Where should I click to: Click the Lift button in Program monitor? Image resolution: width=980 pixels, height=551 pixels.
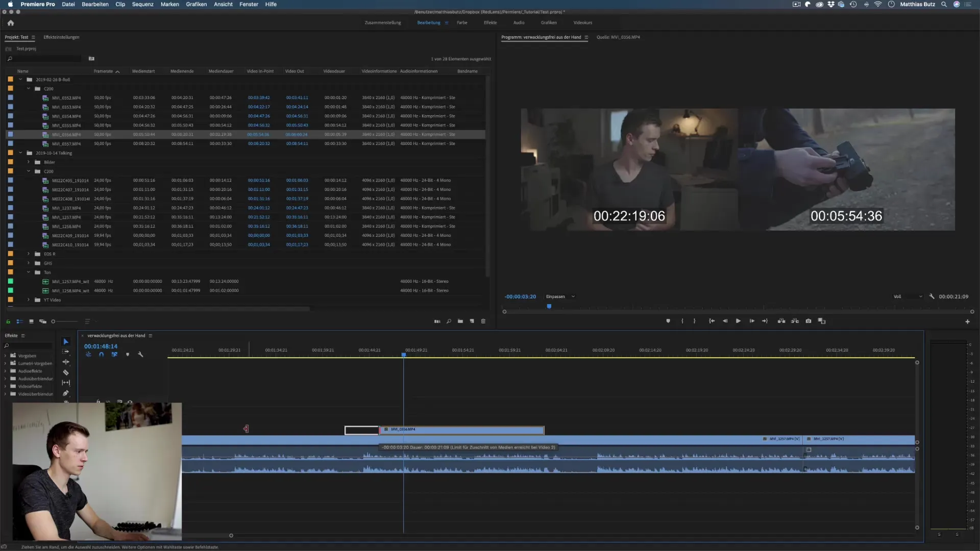tap(781, 321)
